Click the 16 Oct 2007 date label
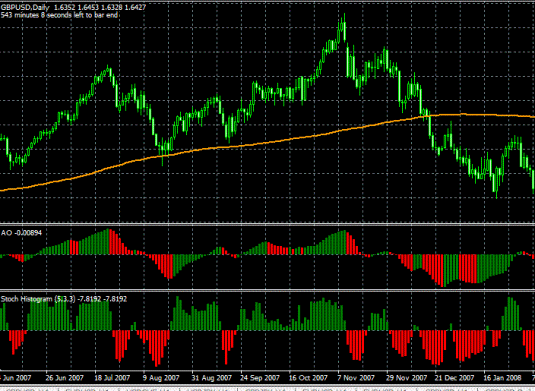The height and width of the screenshot is (391, 535). [308, 378]
